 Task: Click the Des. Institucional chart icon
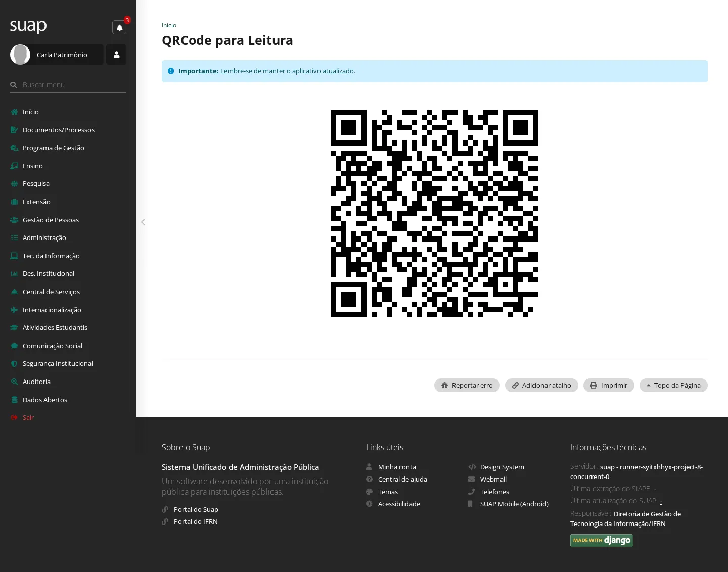[x=14, y=273]
